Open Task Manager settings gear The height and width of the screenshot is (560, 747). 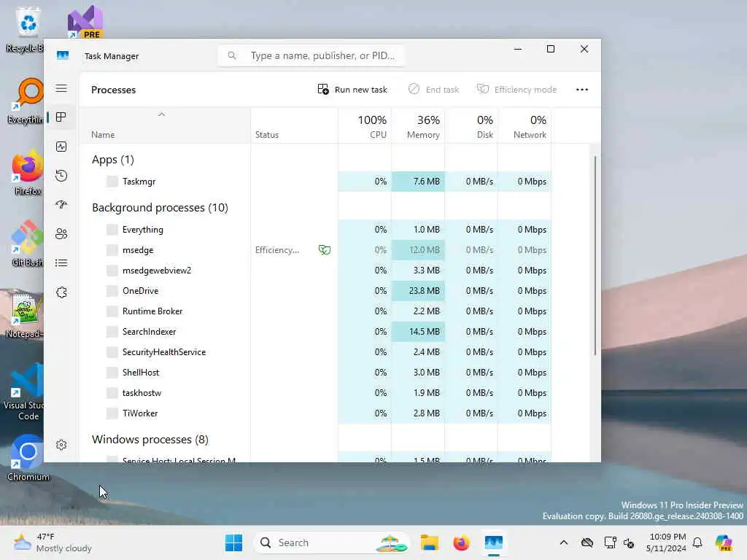(x=61, y=445)
